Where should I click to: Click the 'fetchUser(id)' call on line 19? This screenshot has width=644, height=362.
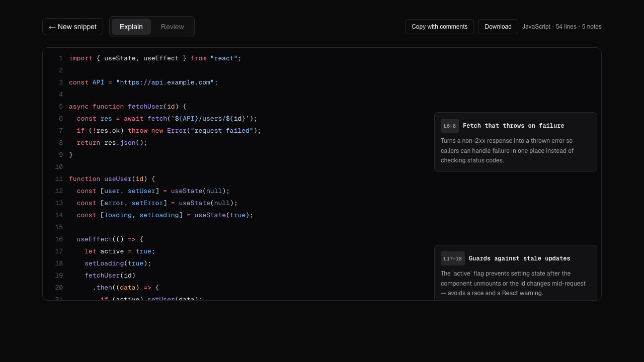point(110,276)
